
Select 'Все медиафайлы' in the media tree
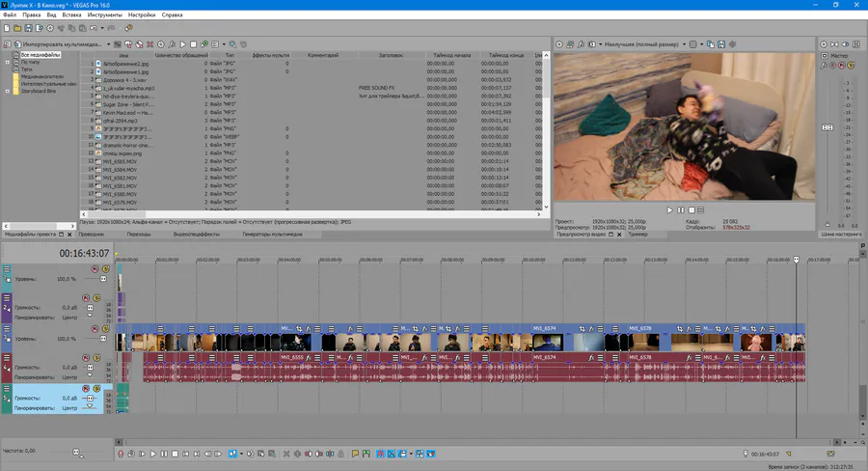(x=41, y=55)
